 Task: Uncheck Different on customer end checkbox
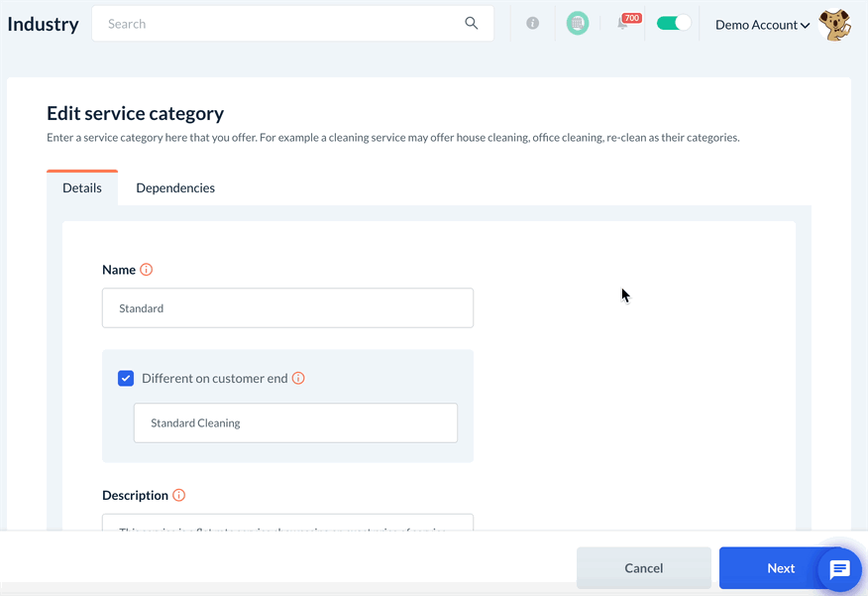126,378
